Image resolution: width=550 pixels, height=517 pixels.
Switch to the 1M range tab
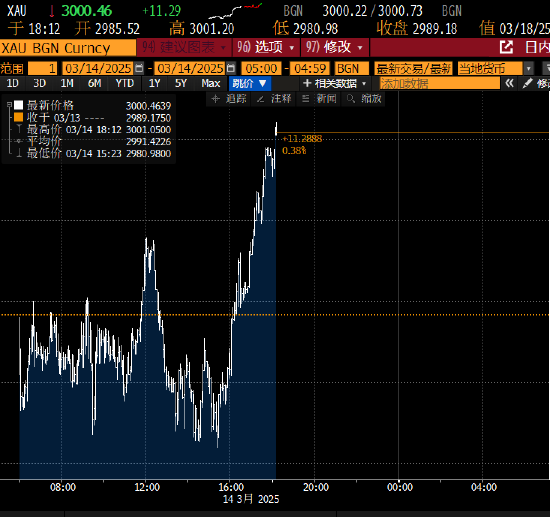click(x=67, y=83)
